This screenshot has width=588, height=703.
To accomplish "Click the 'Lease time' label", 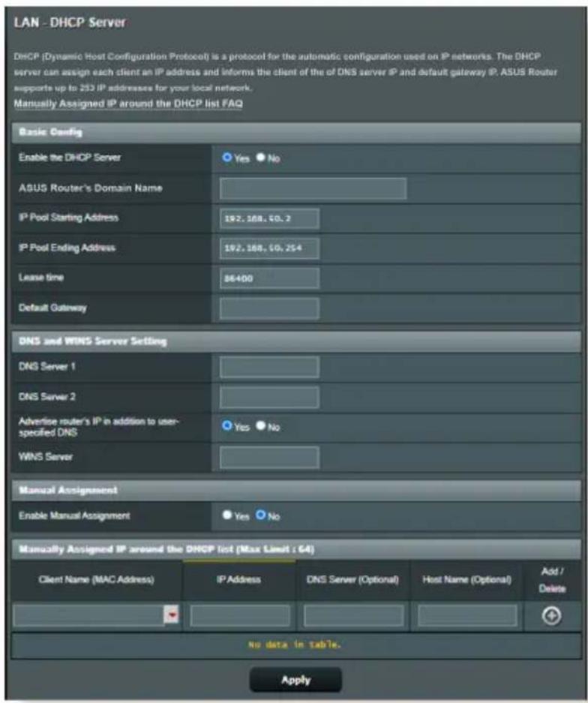I will tap(41, 278).
